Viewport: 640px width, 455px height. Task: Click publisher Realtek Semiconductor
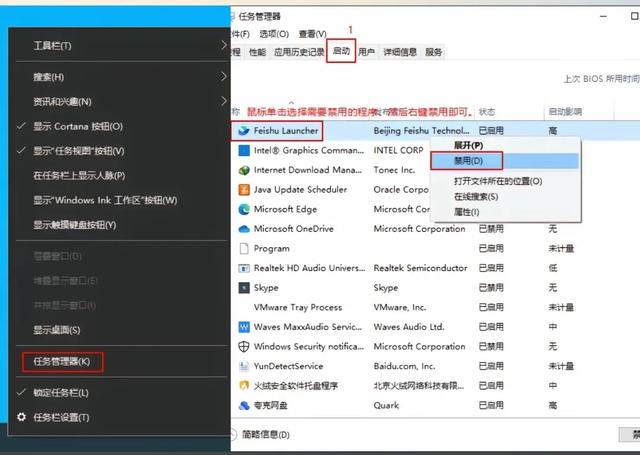[x=420, y=268]
